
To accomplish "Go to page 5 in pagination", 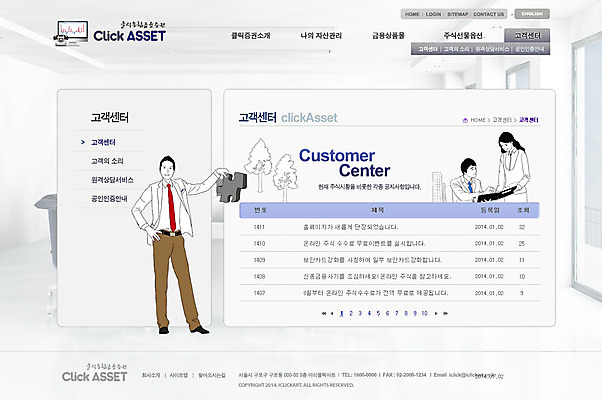I will [x=378, y=314].
